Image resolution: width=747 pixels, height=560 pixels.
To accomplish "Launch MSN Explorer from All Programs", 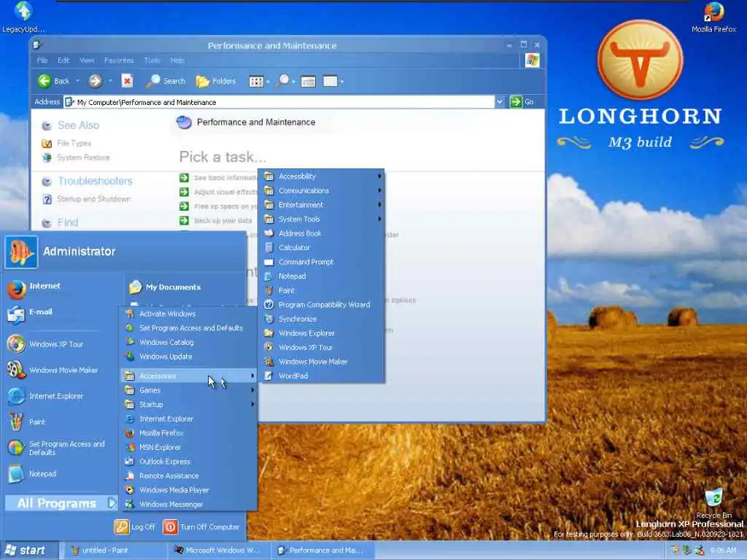I will [189, 448].
